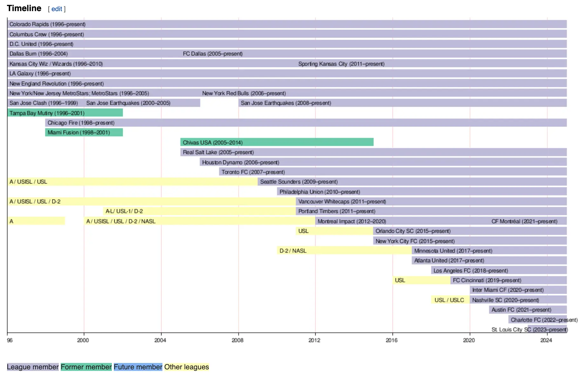Select D.C. United (1996–present) text
Viewport: 588px width, 376px height.
41,44
